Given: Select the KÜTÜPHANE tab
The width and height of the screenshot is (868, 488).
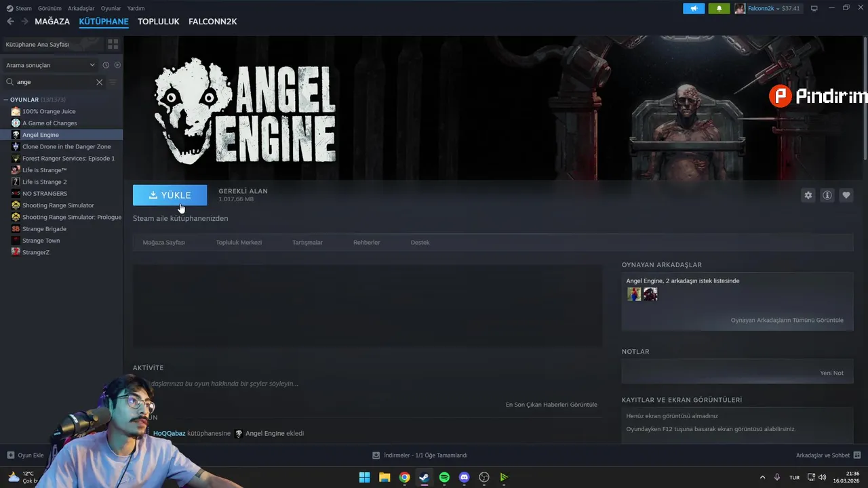Looking at the screenshot, I should click(x=104, y=22).
